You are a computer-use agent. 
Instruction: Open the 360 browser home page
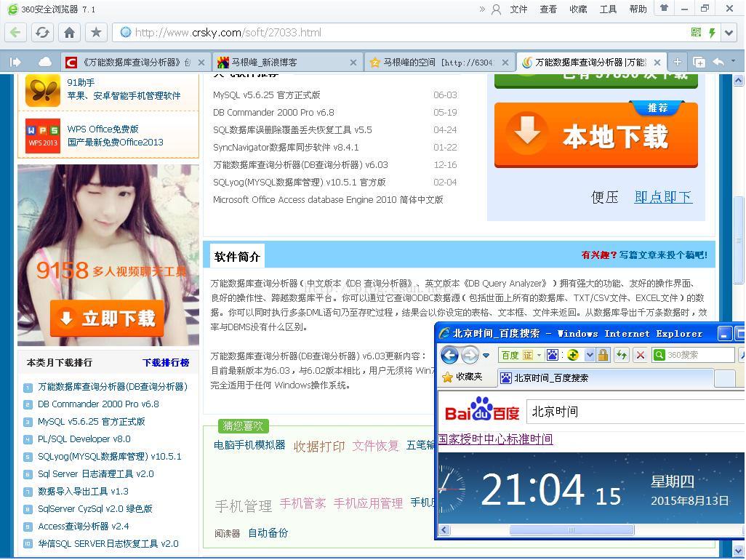70,32
